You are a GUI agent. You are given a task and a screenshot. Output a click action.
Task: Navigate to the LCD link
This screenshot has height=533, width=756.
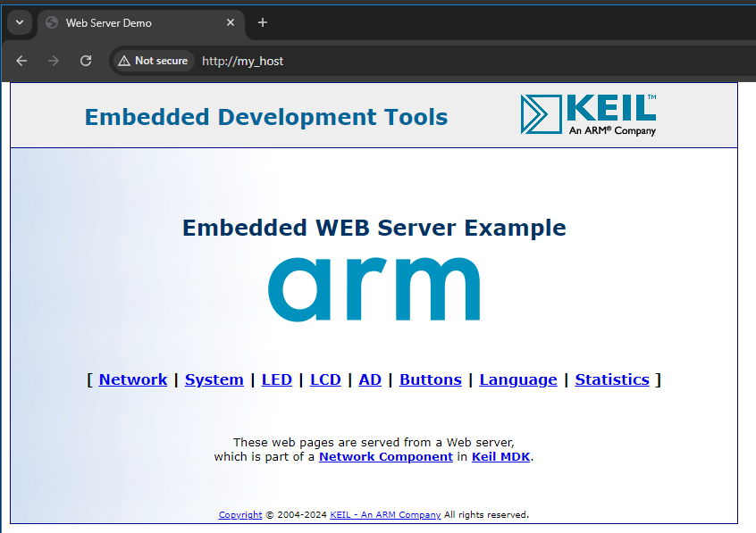pos(325,379)
